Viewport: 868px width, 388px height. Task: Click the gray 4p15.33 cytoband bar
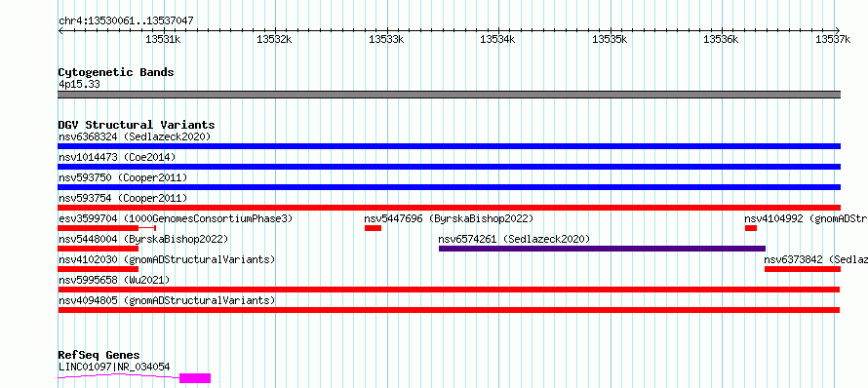pos(449,95)
